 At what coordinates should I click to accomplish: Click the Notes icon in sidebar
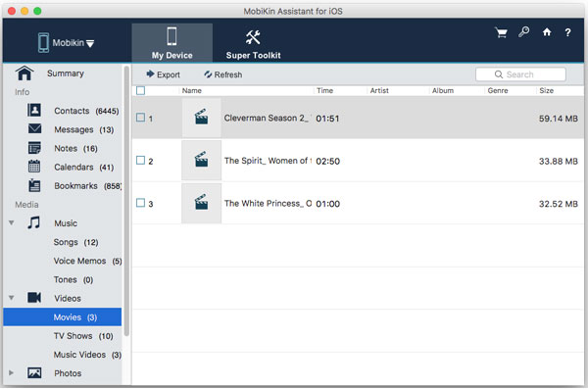point(34,148)
